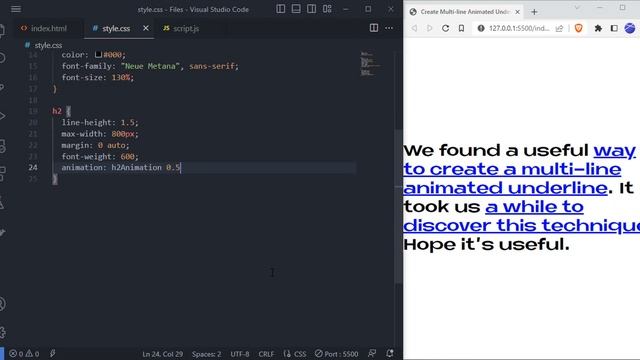Viewport: 640px width, 360px height.
Task: Toggle secondary side bar layout icon
Action: click(311, 9)
